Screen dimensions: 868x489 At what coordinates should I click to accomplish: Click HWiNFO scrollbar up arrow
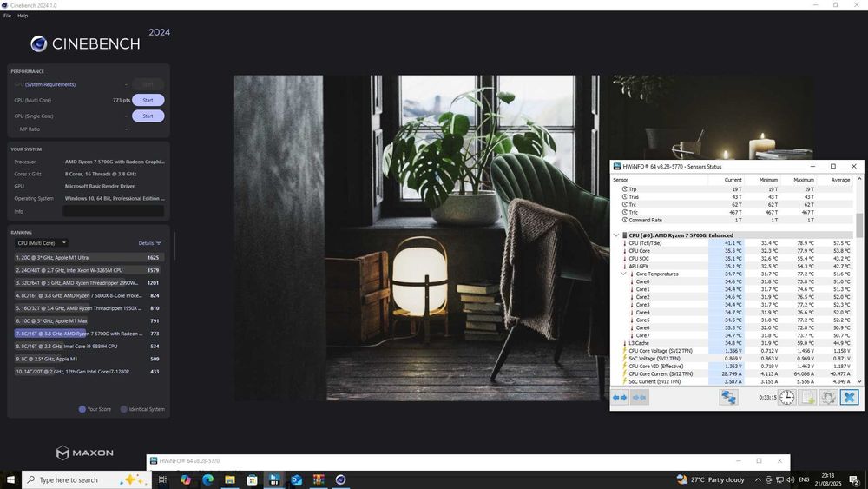(x=859, y=179)
